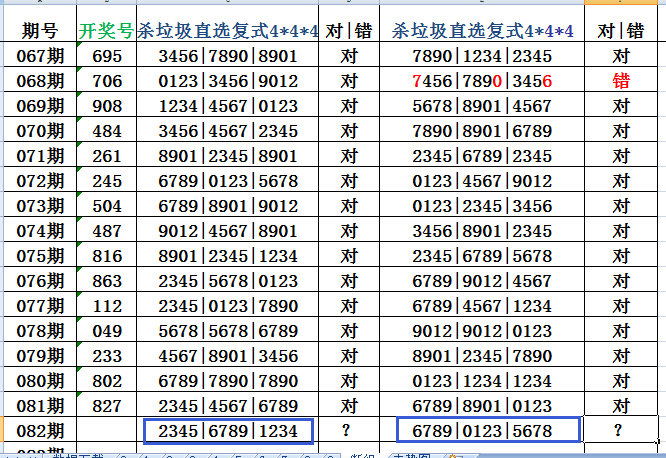Select cell 3456|7890|8901

(228, 56)
